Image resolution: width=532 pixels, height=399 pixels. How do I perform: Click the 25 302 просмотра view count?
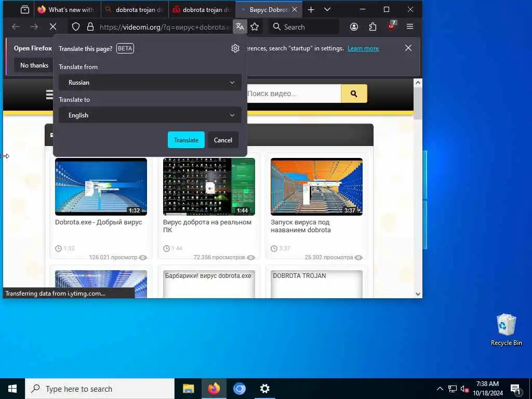tap(328, 258)
